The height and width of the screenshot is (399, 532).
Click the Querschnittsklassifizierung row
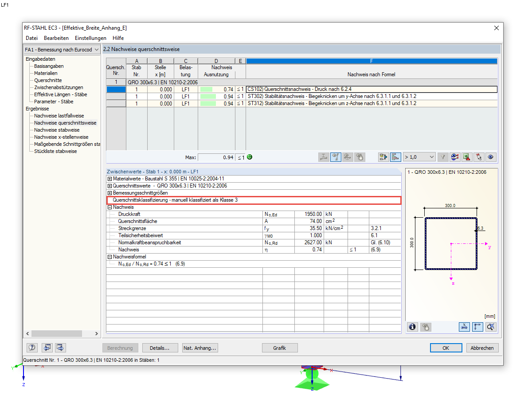coord(254,200)
